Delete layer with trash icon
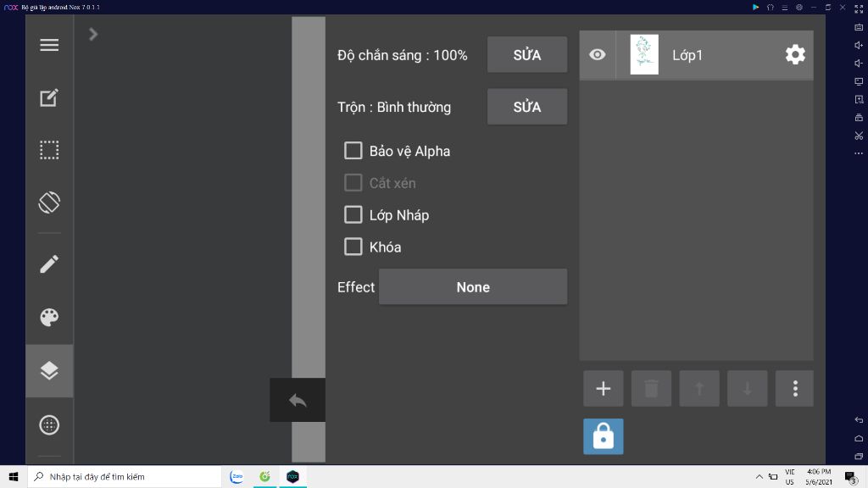 point(652,388)
